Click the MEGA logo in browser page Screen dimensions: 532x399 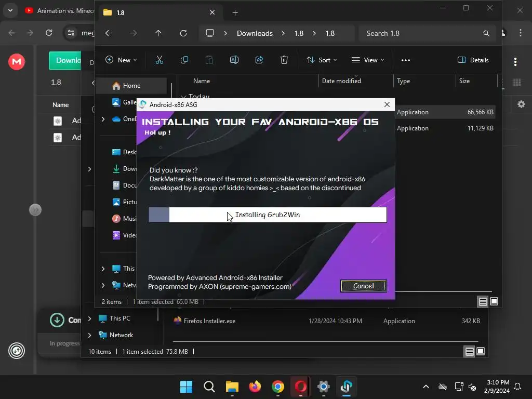coord(17,62)
